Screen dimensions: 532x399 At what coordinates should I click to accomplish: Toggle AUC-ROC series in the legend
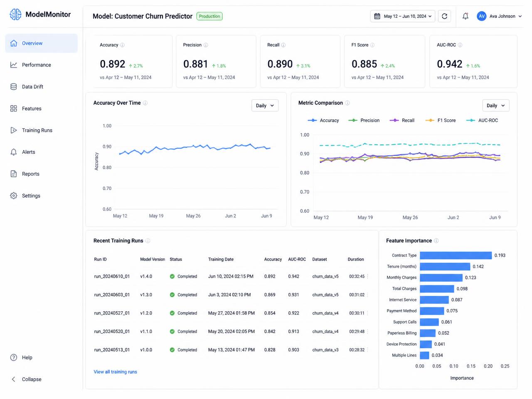(482, 121)
